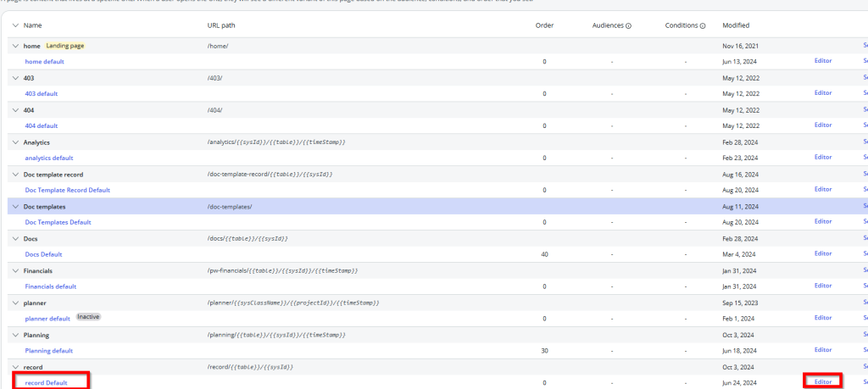Open Editor for record Default row
Image resolution: width=868 pixels, height=389 pixels.
point(822,382)
